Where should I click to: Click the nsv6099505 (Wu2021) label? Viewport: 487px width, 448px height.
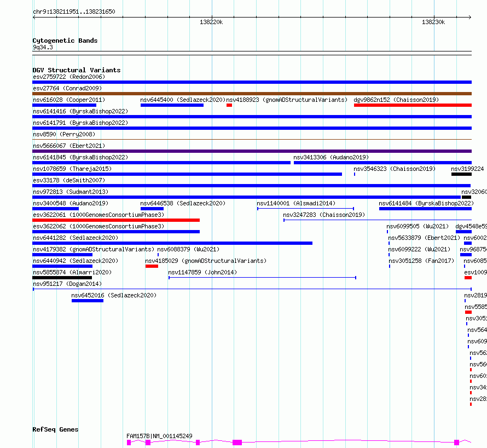tap(418, 226)
